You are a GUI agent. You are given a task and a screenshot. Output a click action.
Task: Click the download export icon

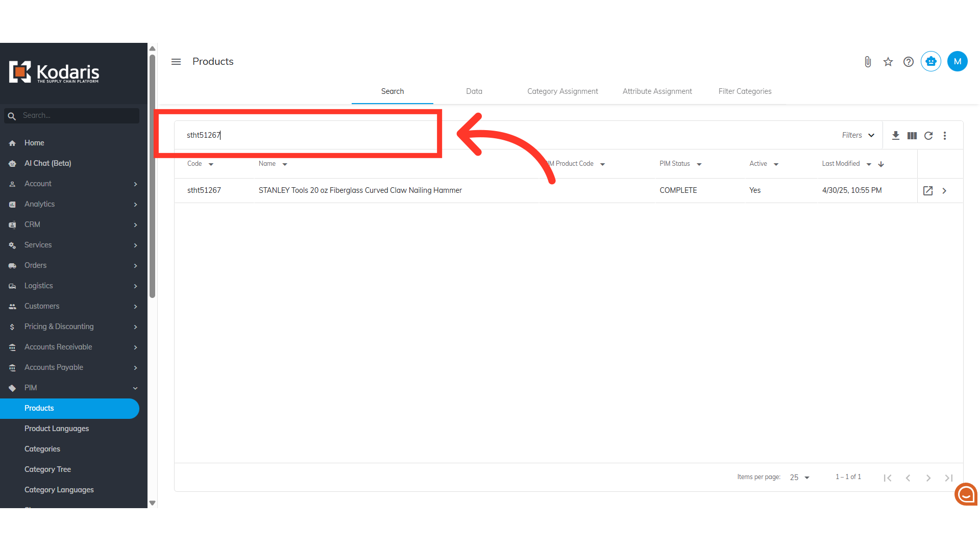point(896,135)
